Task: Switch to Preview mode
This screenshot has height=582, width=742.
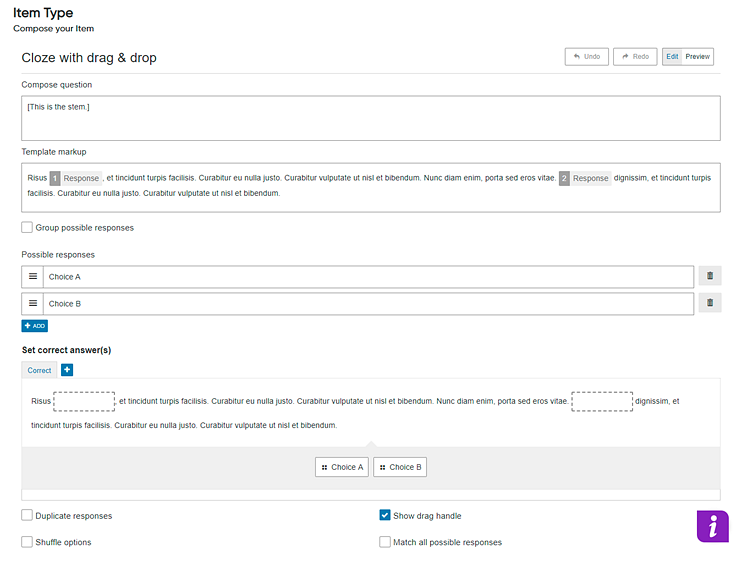Action: click(x=698, y=57)
